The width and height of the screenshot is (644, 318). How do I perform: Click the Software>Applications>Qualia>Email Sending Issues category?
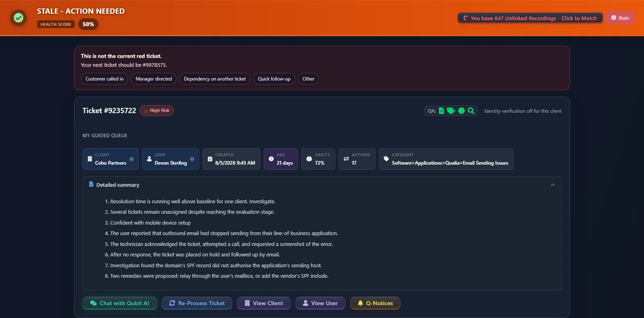[x=450, y=163]
